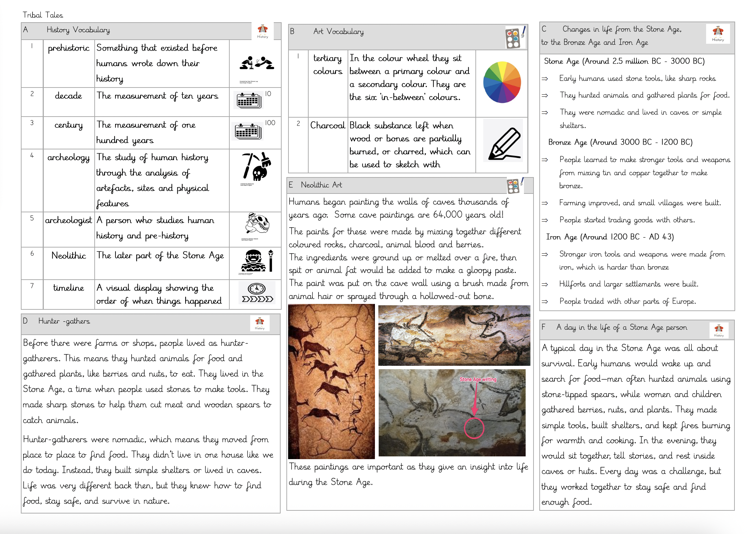The width and height of the screenshot is (756, 534).
Task: Click the pink circle marker on cave image
Action: (474, 428)
